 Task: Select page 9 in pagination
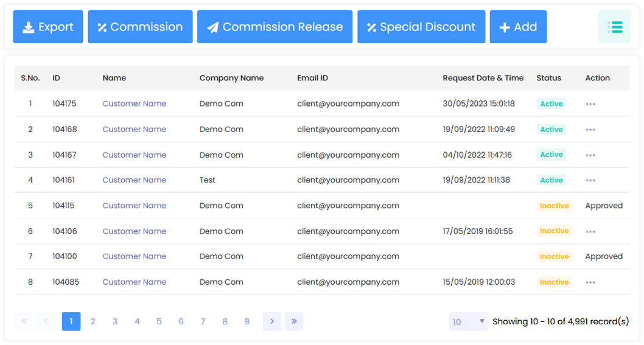(x=247, y=321)
